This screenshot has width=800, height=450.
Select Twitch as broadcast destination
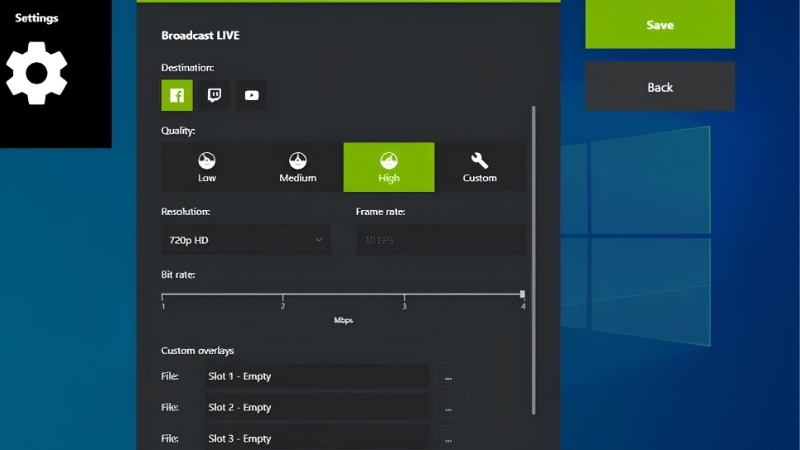click(214, 95)
